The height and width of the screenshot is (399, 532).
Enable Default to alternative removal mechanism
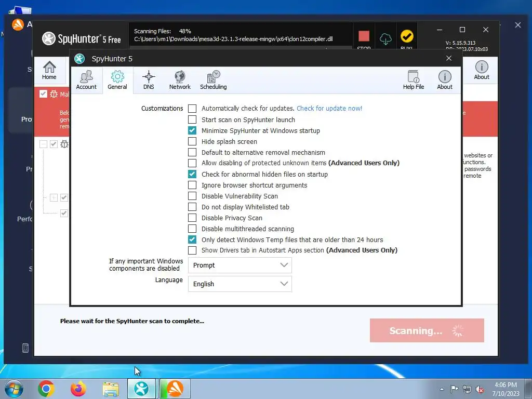pyautogui.click(x=192, y=152)
